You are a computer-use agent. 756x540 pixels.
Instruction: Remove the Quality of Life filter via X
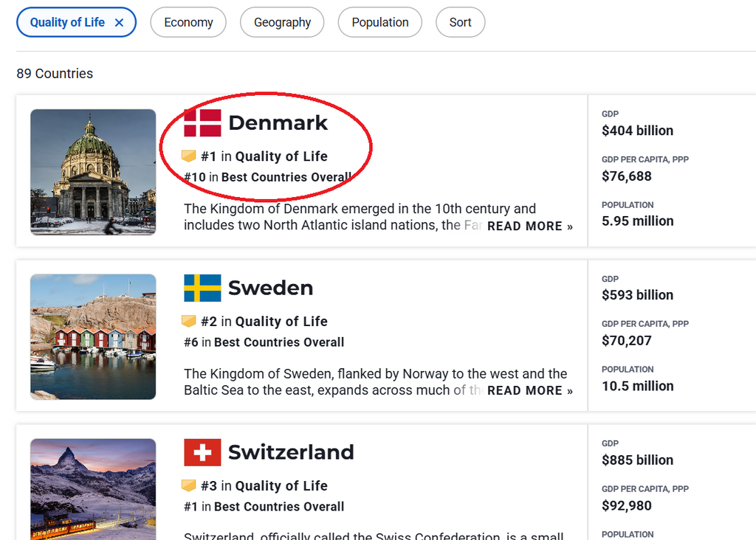click(x=119, y=23)
